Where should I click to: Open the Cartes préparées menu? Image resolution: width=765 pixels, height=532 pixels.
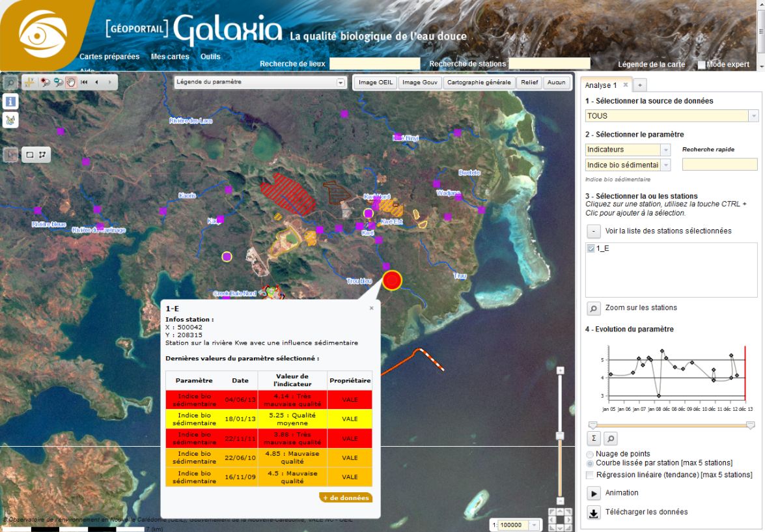pyautogui.click(x=109, y=57)
